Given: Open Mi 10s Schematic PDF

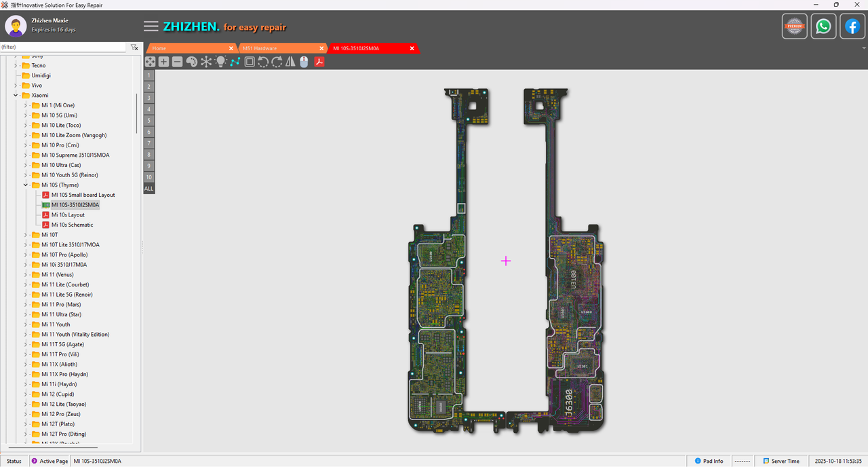Looking at the screenshot, I should [x=72, y=225].
